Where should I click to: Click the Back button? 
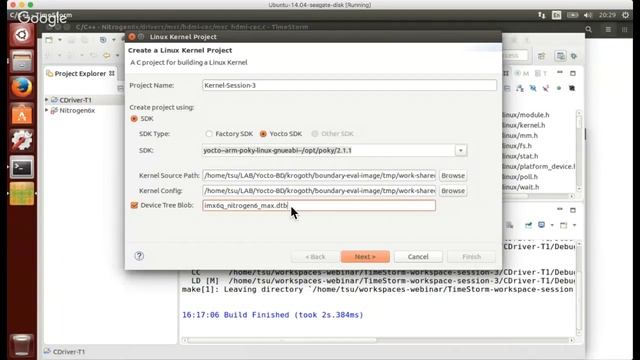[316, 257]
